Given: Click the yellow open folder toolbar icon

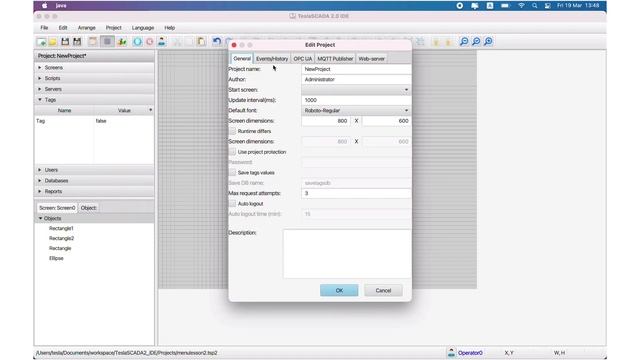Looking at the screenshot, I should click(53, 42).
